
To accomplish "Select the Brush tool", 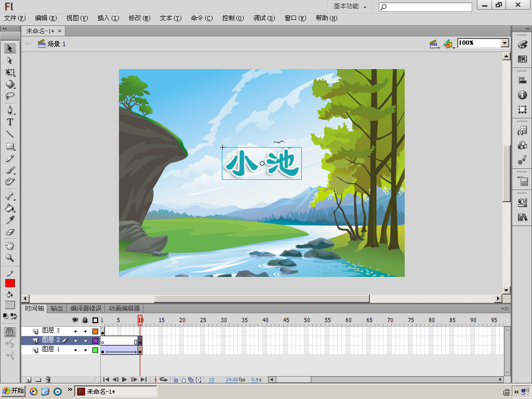I will [10, 170].
